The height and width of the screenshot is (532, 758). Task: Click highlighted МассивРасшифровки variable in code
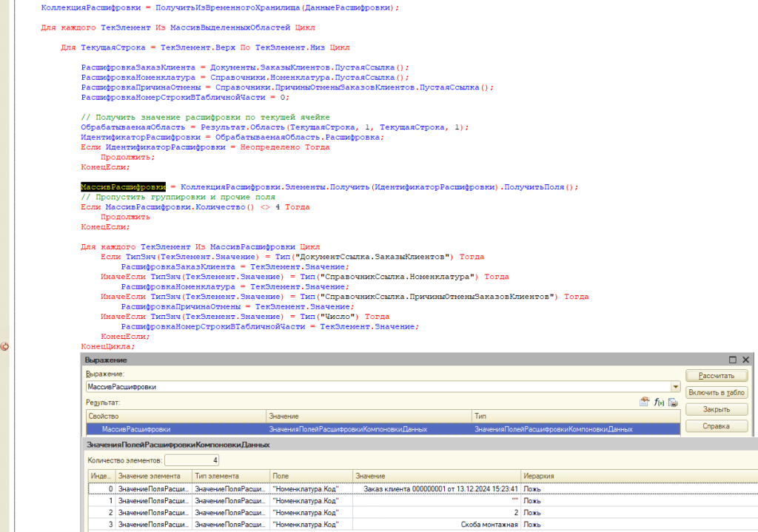(124, 187)
